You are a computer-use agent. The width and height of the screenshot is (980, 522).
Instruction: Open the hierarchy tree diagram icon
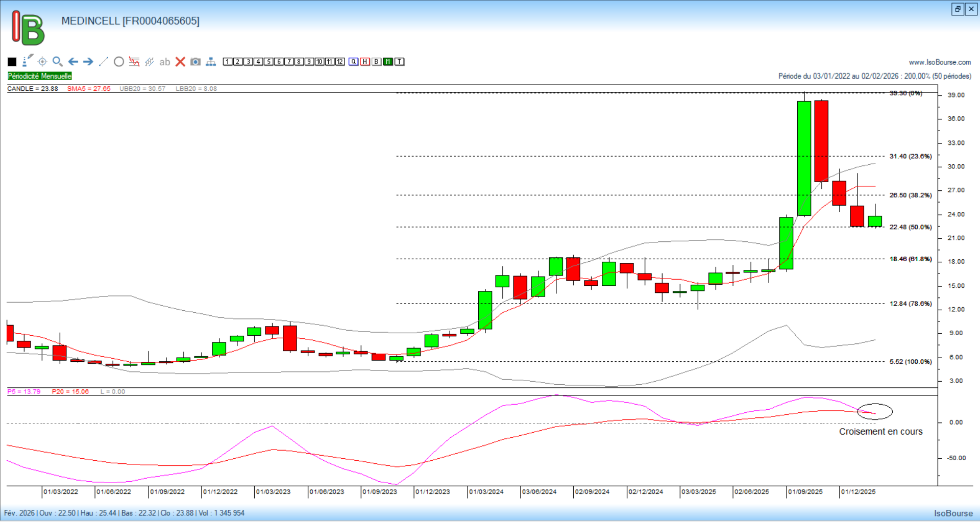click(211, 62)
